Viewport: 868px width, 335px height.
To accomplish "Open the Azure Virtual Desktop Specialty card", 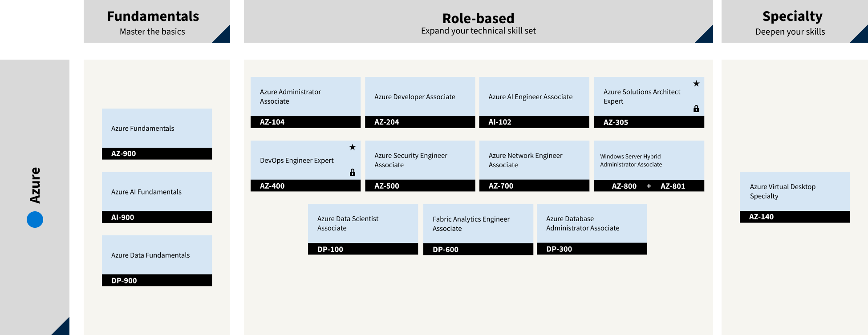I will click(x=795, y=197).
